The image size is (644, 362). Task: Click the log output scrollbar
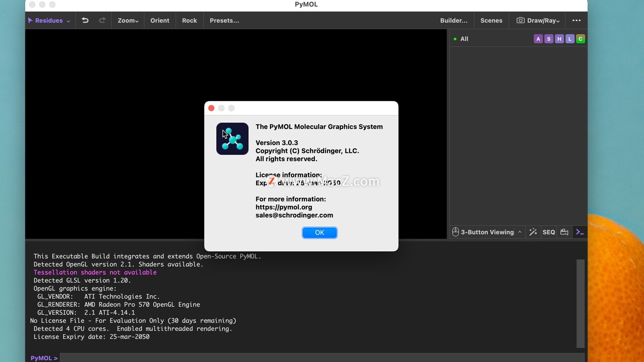(581, 303)
